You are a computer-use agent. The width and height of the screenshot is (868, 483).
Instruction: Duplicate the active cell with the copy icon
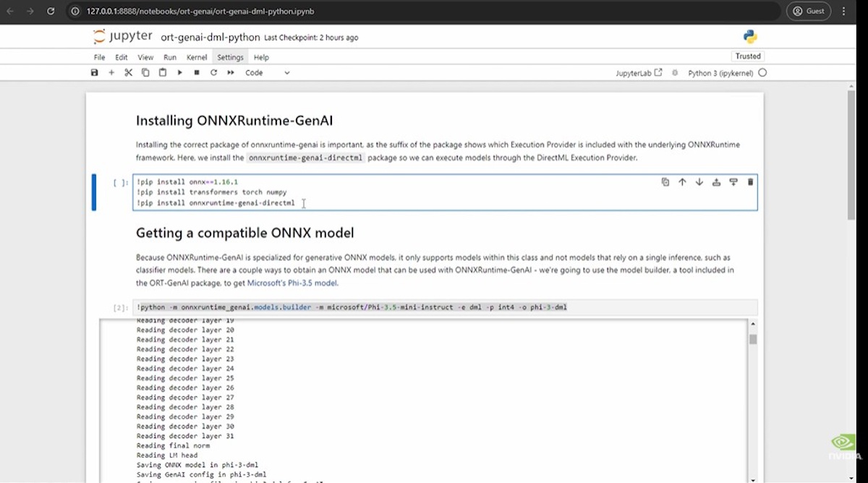tap(665, 182)
